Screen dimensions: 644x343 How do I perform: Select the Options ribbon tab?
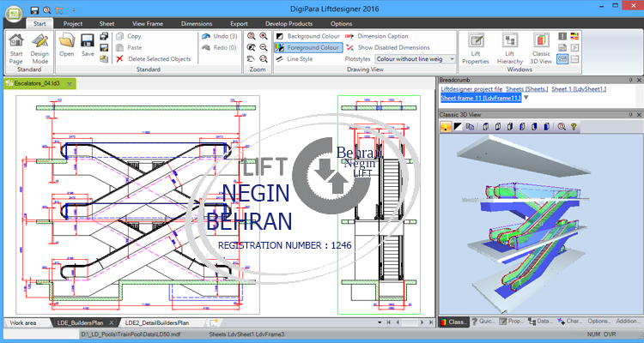(x=341, y=23)
